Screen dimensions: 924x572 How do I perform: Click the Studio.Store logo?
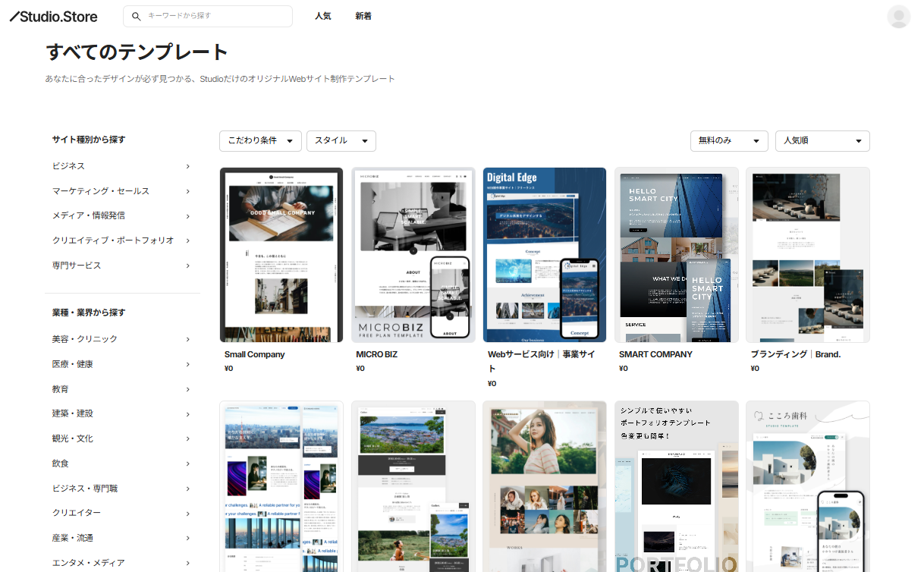pyautogui.click(x=53, y=16)
